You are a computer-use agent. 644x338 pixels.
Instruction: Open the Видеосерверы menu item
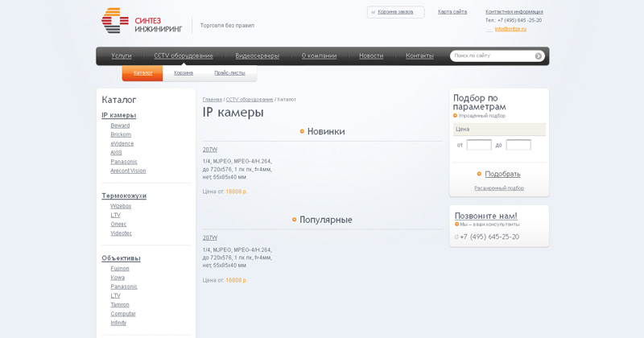click(257, 56)
